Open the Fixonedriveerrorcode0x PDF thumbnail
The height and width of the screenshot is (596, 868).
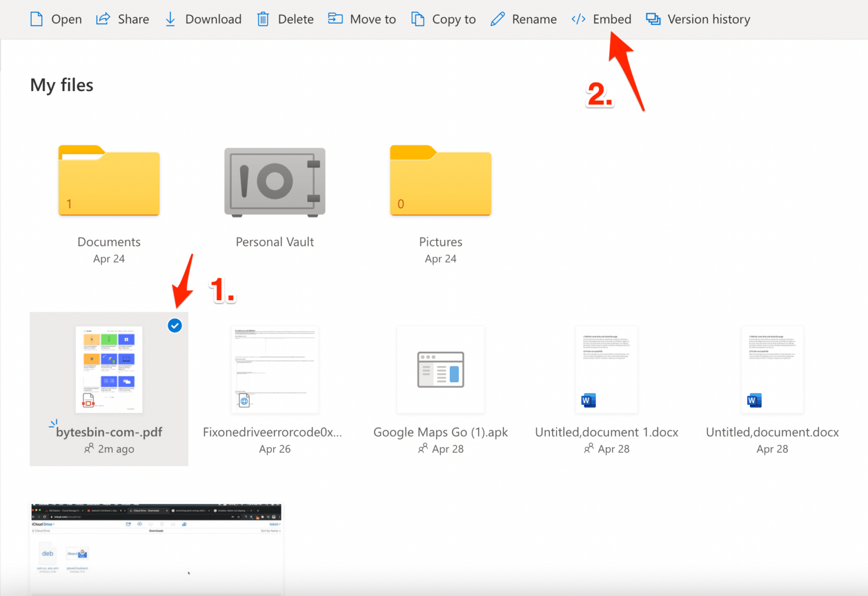pyautogui.click(x=275, y=369)
